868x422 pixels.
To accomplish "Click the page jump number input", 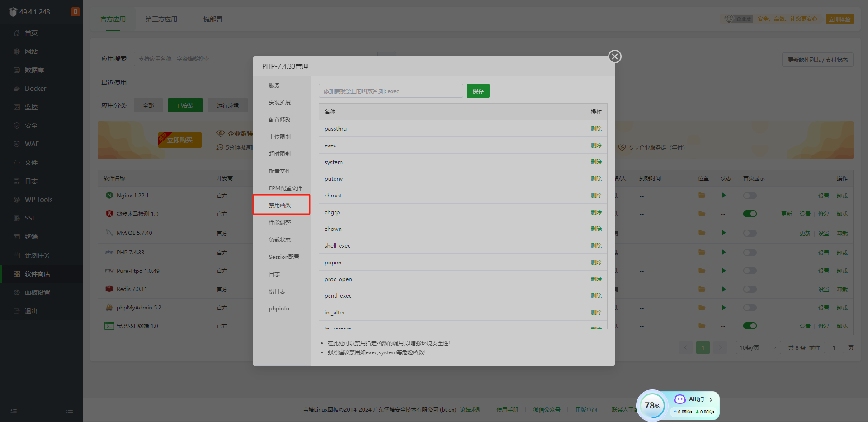I will point(834,347).
